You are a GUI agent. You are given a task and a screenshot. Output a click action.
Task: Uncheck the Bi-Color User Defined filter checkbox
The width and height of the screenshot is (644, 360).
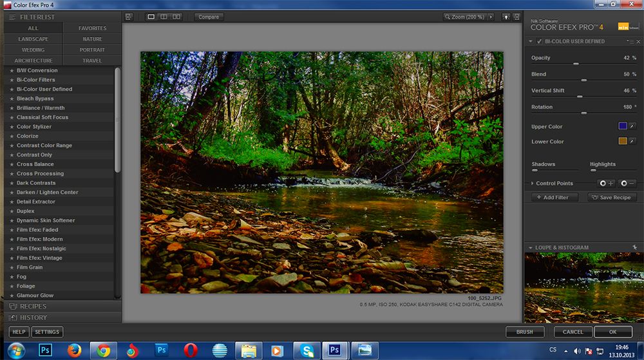point(539,41)
